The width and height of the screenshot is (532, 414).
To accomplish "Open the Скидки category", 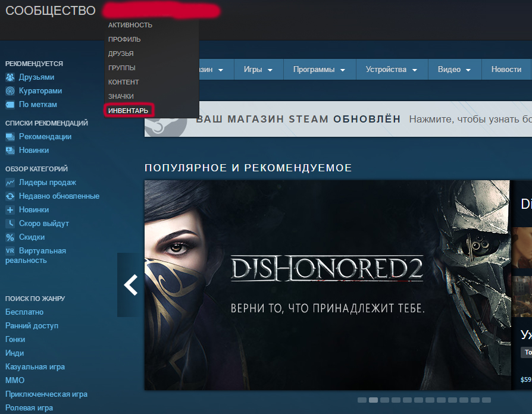I will click(x=32, y=237).
